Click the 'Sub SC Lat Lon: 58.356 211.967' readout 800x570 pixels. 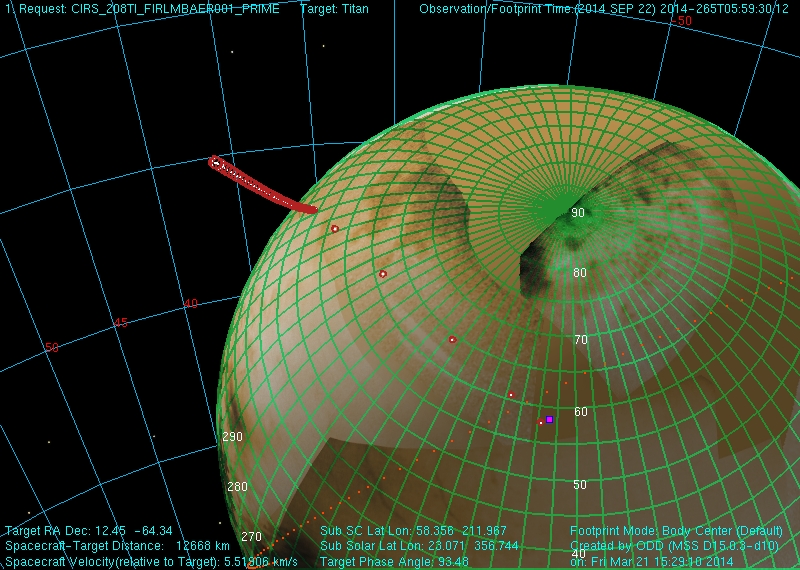coord(413,531)
